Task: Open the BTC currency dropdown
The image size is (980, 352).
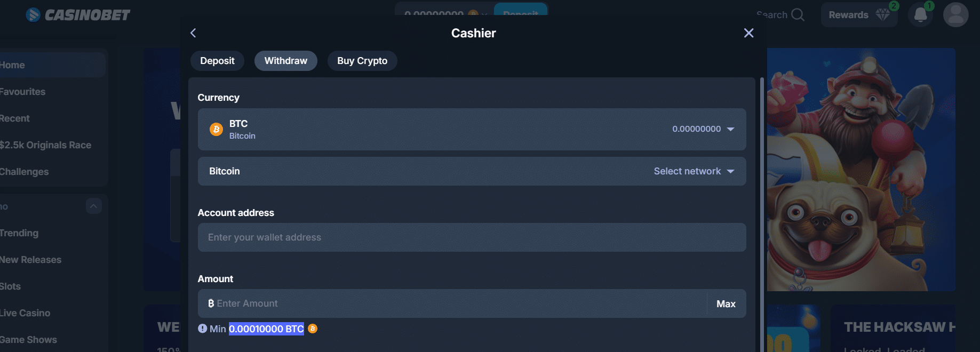Action: [x=731, y=129]
